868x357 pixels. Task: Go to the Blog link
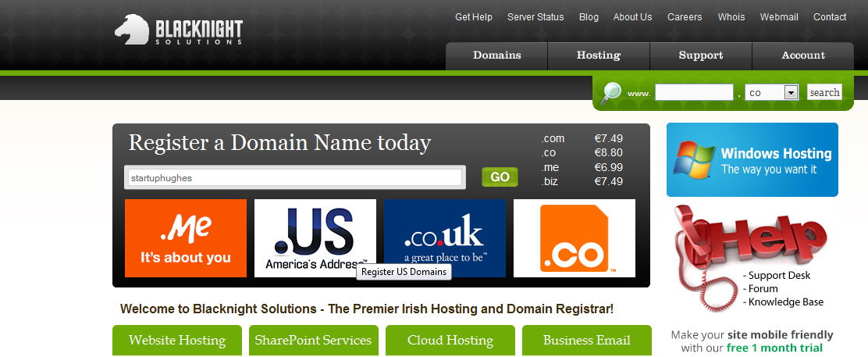click(x=589, y=17)
